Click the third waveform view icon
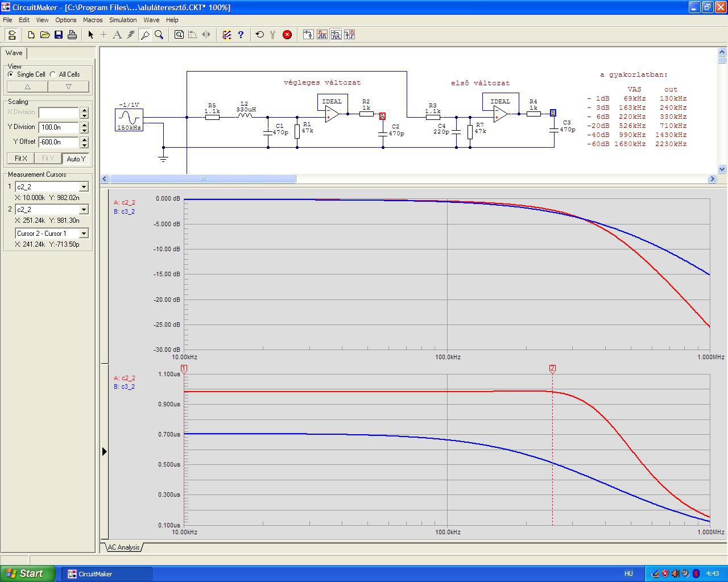The height and width of the screenshot is (582, 728). [x=336, y=35]
